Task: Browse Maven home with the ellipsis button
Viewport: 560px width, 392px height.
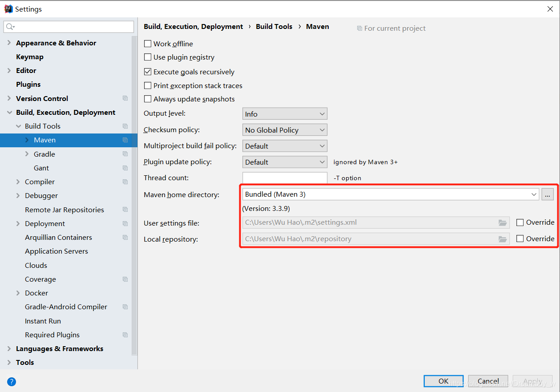Action: [548, 194]
